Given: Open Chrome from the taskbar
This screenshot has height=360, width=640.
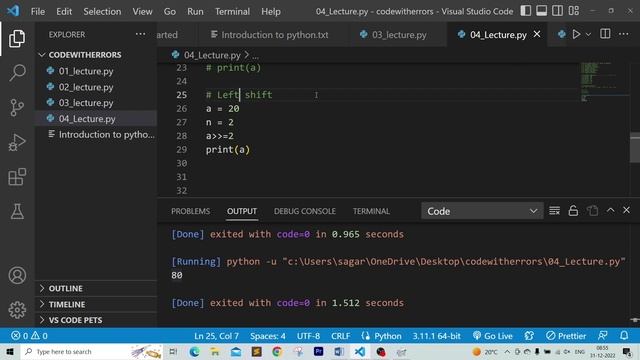Looking at the screenshot, I should click(x=277, y=351).
